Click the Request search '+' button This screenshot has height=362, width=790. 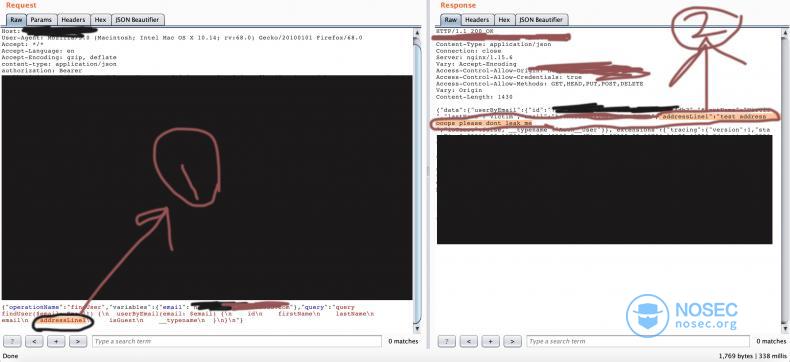point(56,341)
